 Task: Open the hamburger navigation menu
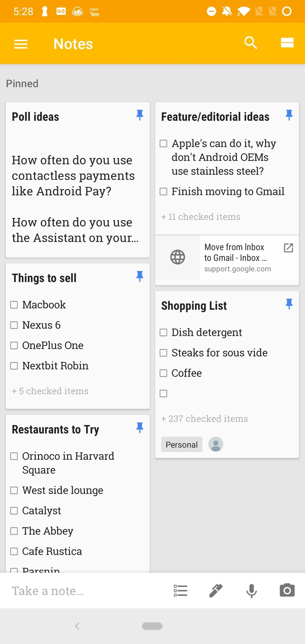pyautogui.click(x=21, y=44)
